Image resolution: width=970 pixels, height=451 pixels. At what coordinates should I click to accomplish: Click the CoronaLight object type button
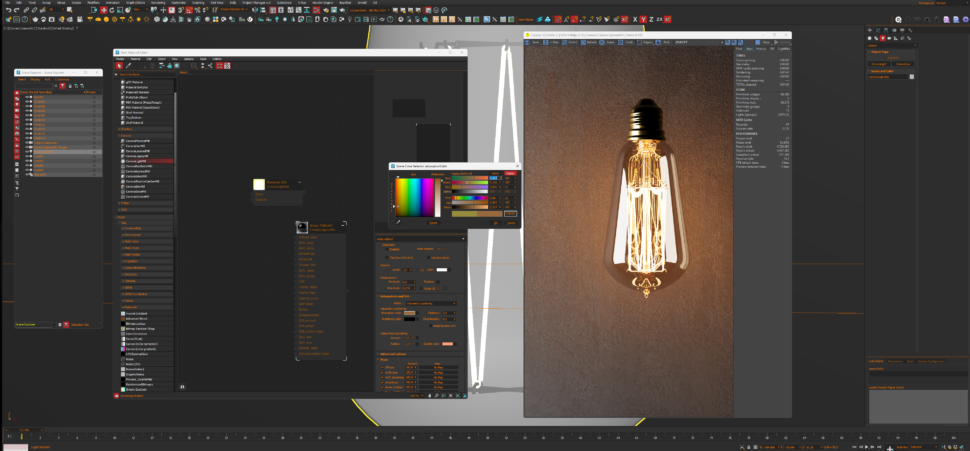[879, 64]
